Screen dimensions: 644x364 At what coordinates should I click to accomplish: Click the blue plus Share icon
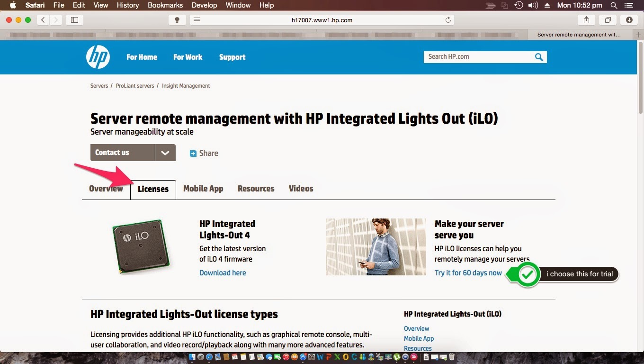tap(193, 153)
